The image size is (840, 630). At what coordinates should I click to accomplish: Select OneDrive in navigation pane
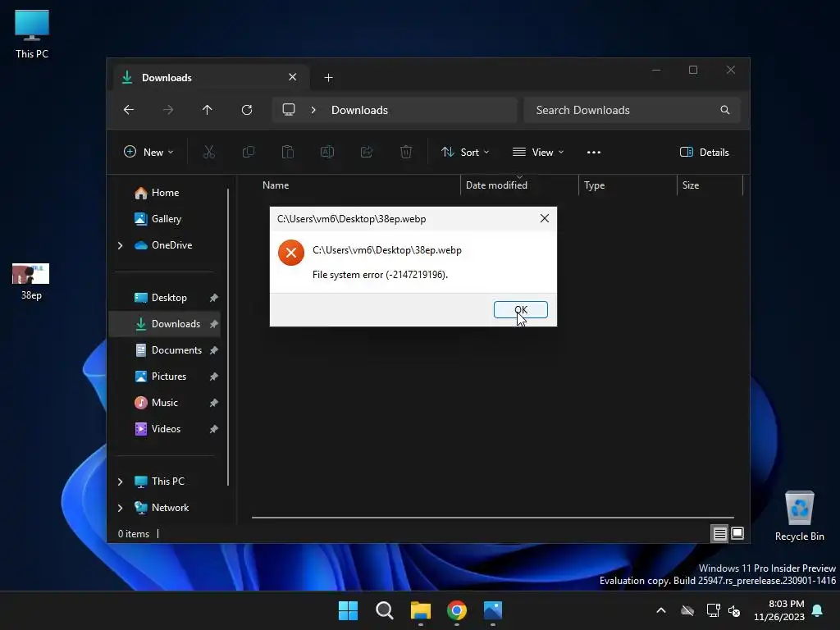171,245
